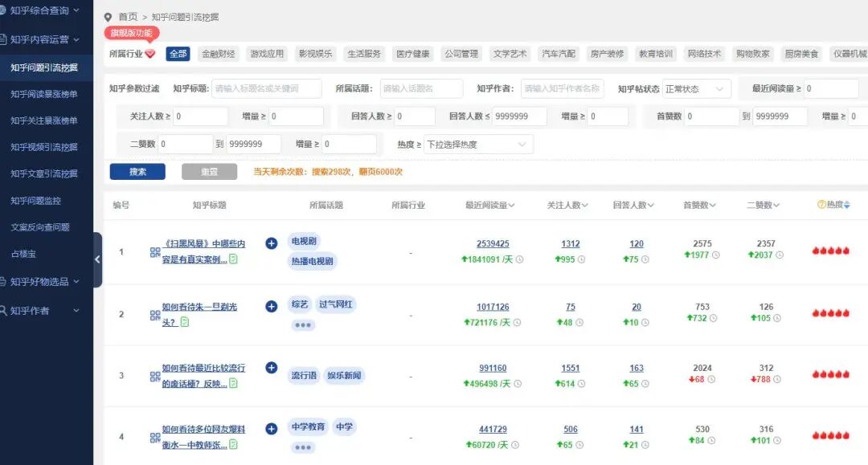Select the 游戏应用 industry tab
The height and width of the screenshot is (465, 868).
point(267,54)
